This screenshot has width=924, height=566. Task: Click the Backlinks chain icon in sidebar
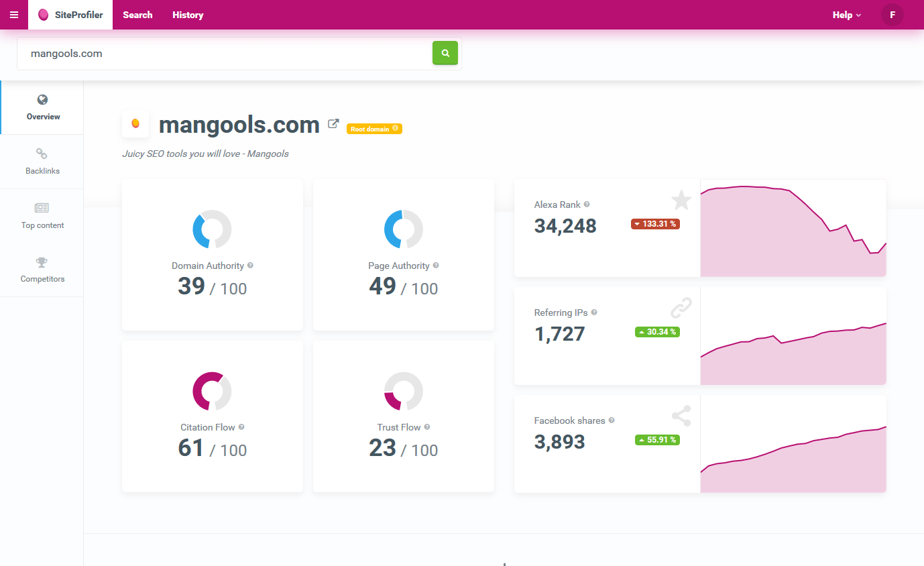coord(42,154)
